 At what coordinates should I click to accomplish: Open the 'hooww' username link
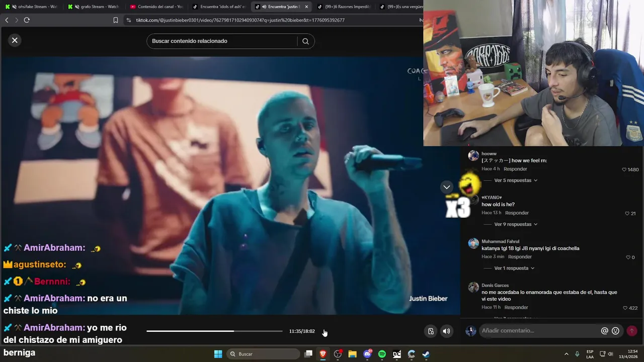(x=489, y=153)
